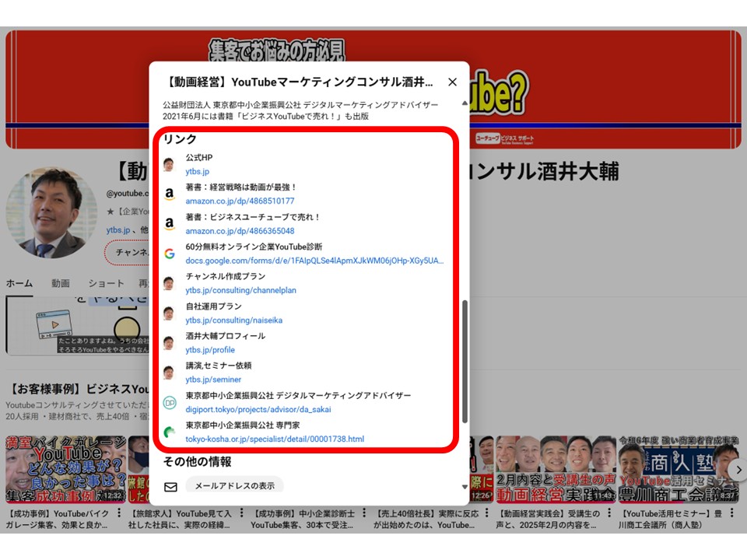Select the ショート channel tab
Viewport: 747px width, 560px height.
click(106, 283)
